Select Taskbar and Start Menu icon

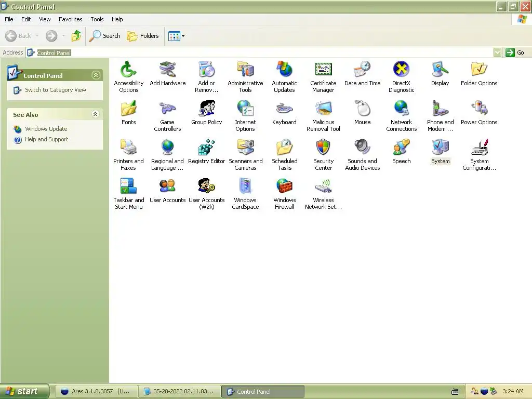pos(129,194)
